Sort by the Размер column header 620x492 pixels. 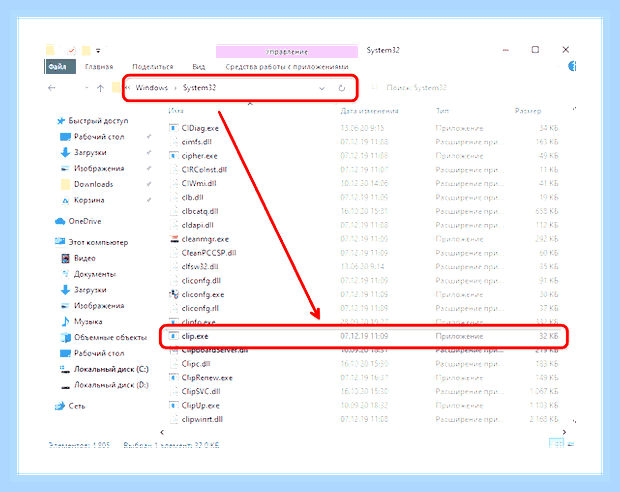point(528,111)
